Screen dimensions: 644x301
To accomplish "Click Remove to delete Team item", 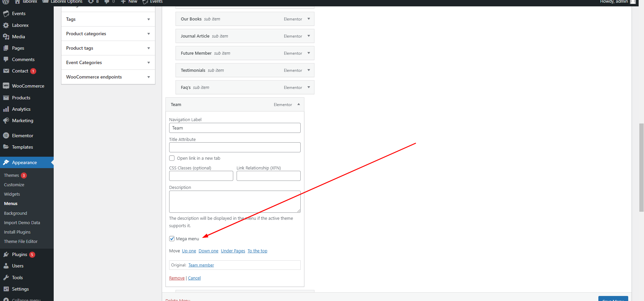I will [x=177, y=278].
